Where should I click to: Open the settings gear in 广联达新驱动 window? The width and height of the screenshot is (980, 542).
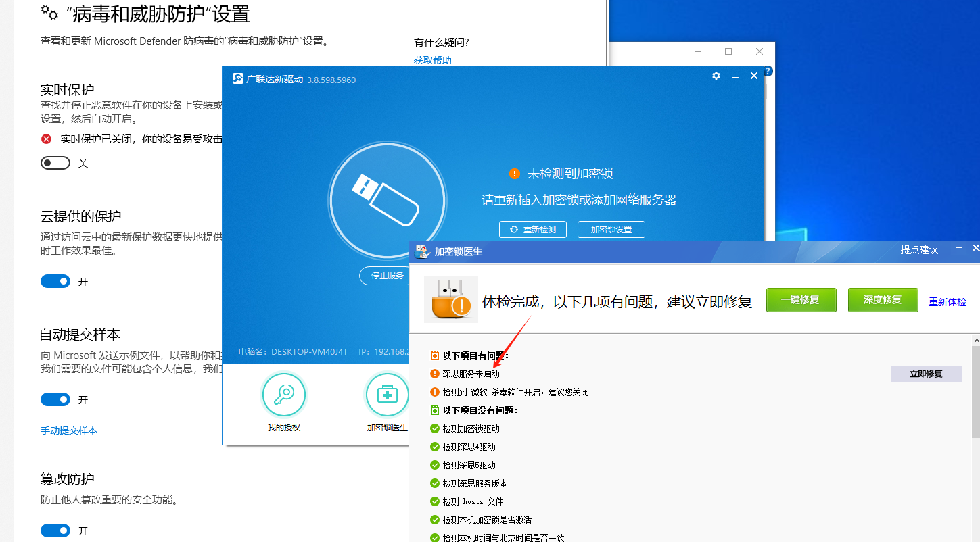click(716, 76)
